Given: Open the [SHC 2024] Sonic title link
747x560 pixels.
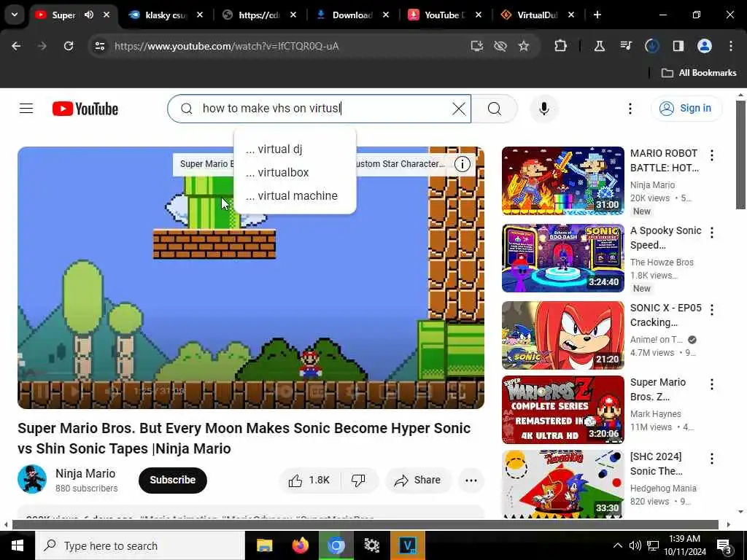Looking at the screenshot, I should tap(656, 464).
